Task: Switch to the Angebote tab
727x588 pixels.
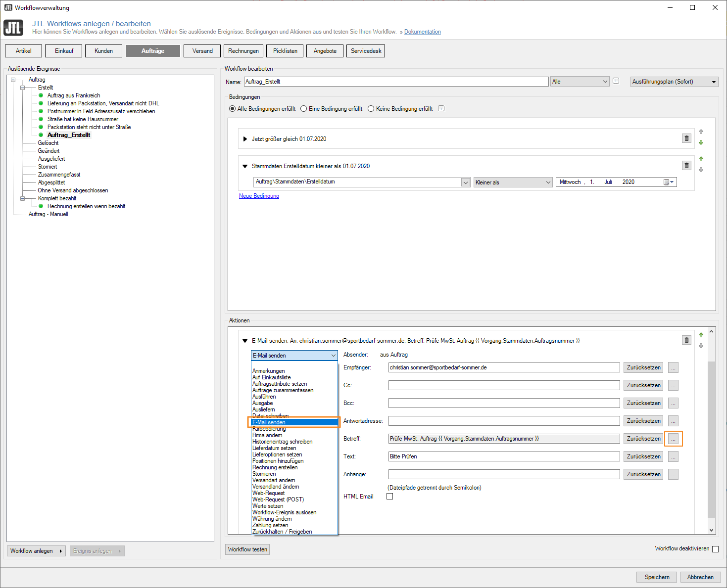Action: [325, 51]
